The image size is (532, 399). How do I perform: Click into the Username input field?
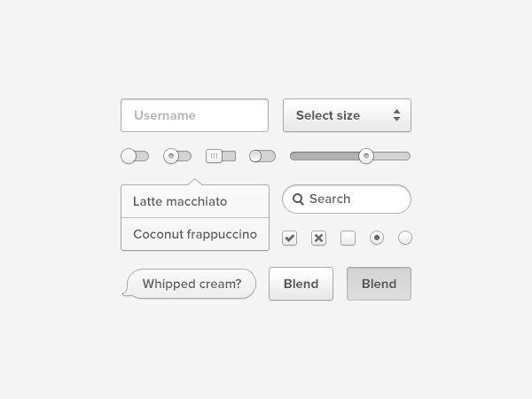194,115
